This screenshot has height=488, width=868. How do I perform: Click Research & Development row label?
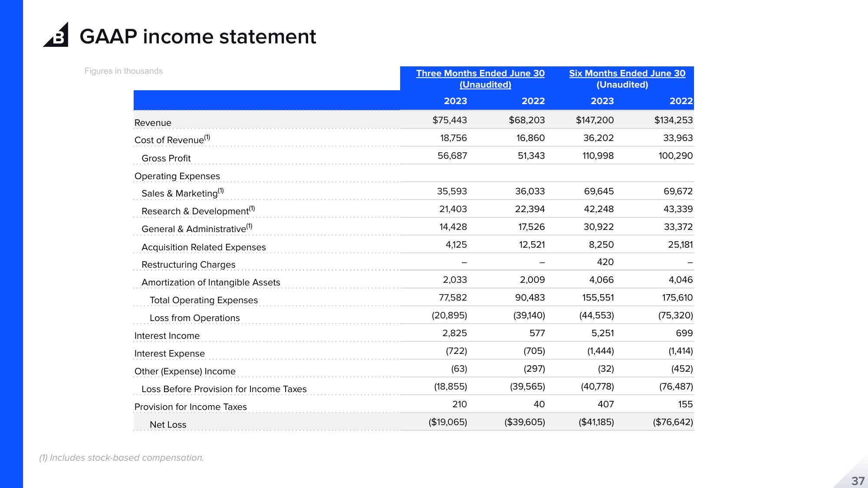click(198, 210)
